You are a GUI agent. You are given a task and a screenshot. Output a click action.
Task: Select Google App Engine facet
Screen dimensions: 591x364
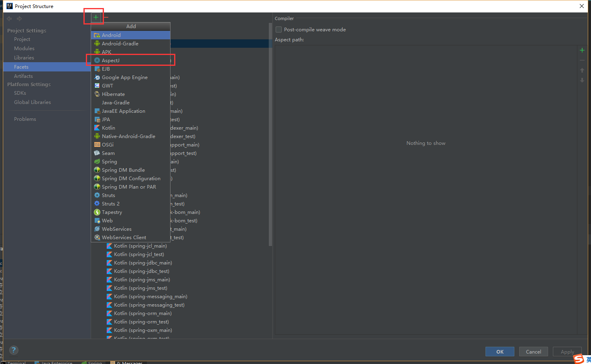click(131, 77)
